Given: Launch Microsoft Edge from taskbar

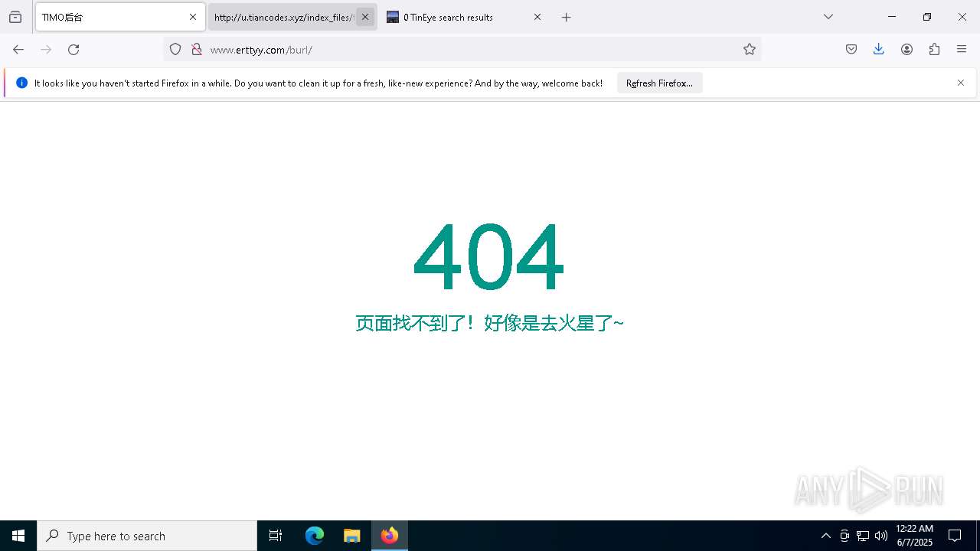Looking at the screenshot, I should point(315,536).
